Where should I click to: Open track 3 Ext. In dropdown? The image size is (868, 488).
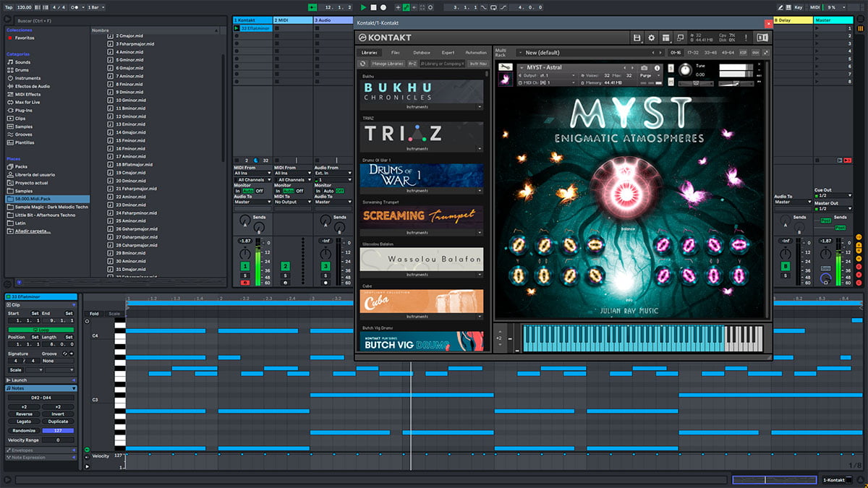333,174
